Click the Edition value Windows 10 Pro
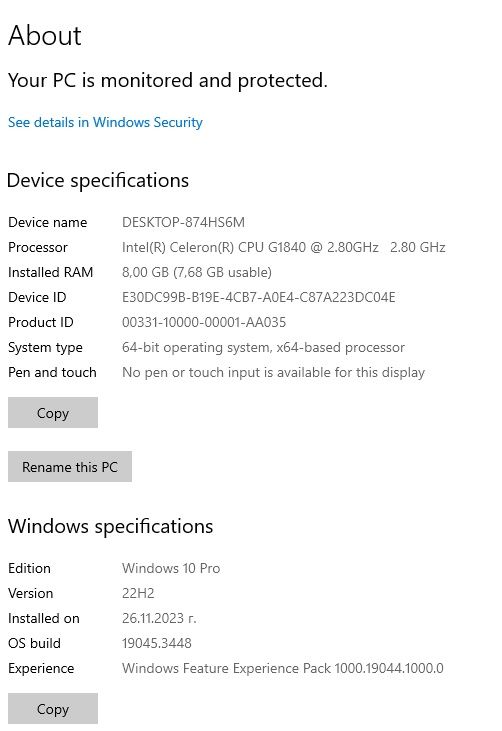502x731 pixels. pyautogui.click(x=171, y=568)
